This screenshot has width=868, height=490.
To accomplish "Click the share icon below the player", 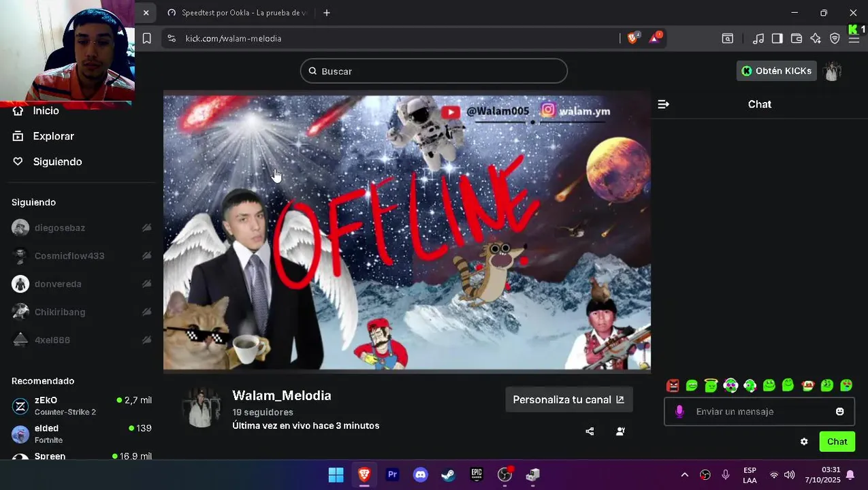I will coord(590,431).
